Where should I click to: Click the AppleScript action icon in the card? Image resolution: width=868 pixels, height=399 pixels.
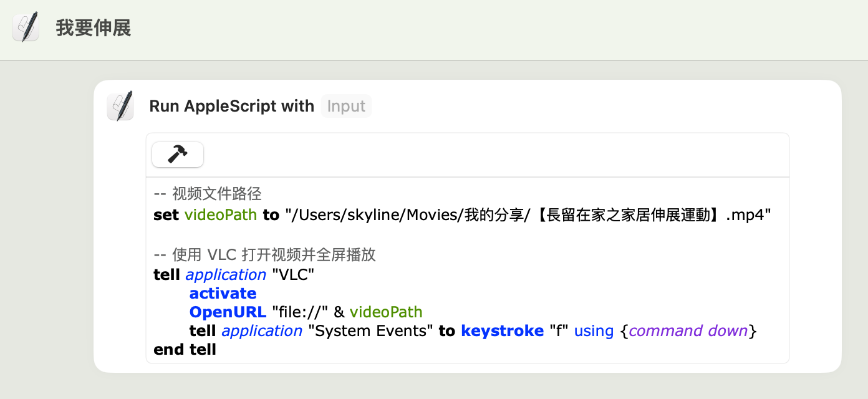[120, 106]
